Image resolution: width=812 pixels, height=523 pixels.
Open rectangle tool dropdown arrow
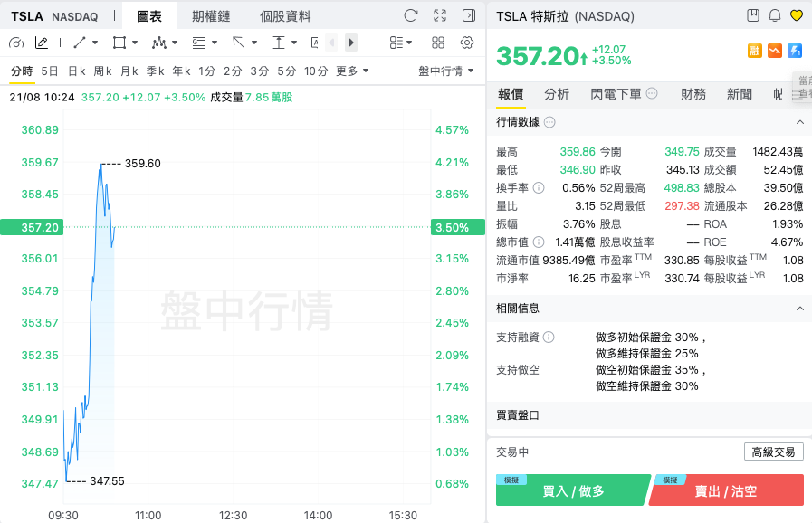tap(135, 43)
